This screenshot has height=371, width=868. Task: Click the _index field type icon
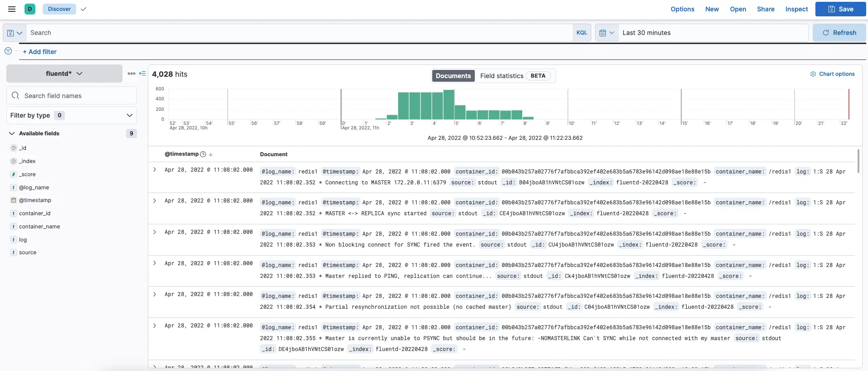14,161
